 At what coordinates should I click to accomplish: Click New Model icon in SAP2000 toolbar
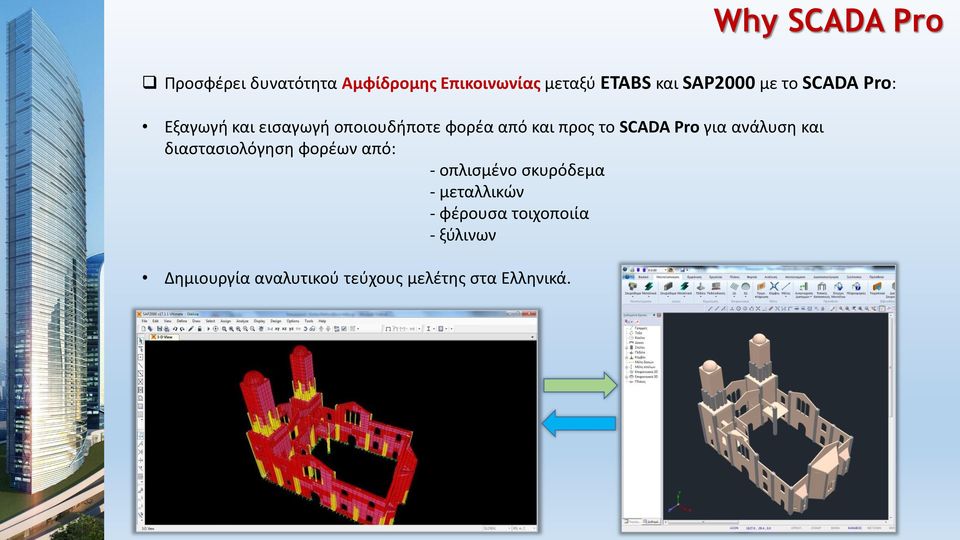(x=143, y=329)
